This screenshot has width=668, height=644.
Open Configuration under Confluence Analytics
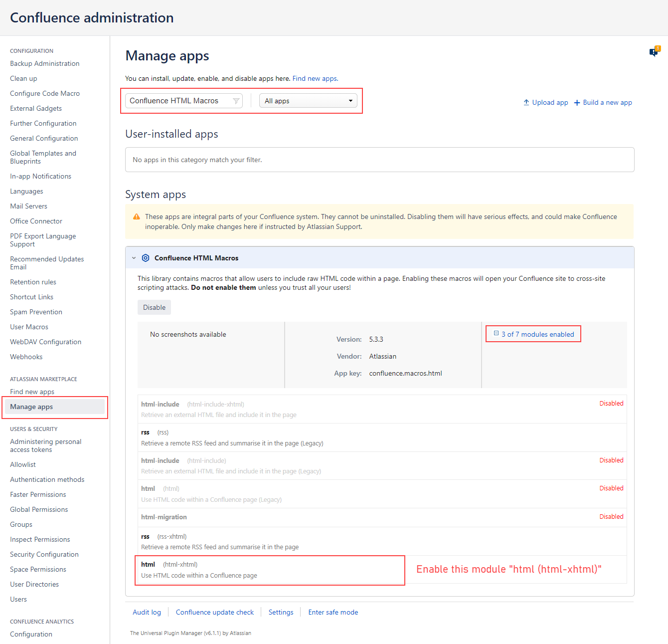click(x=31, y=634)
